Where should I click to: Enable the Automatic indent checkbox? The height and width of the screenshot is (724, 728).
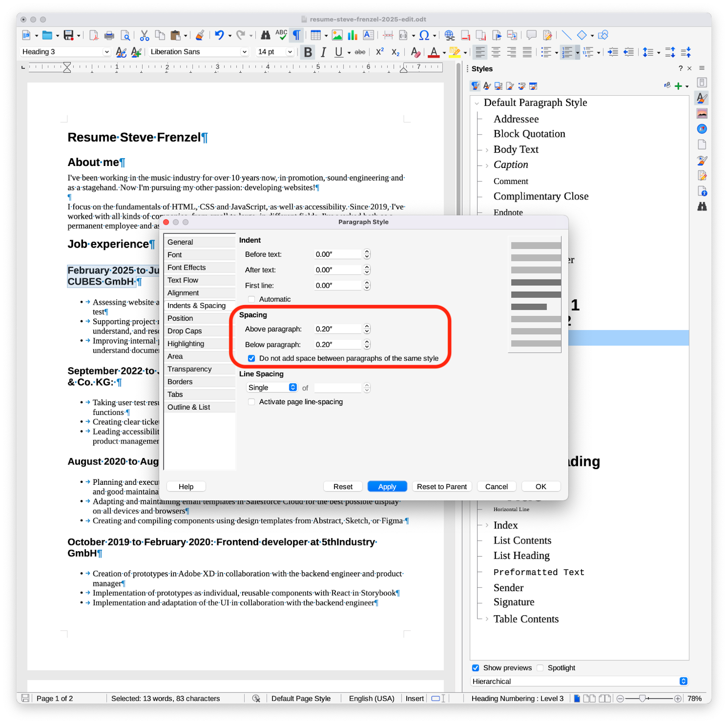pos(251,299)
